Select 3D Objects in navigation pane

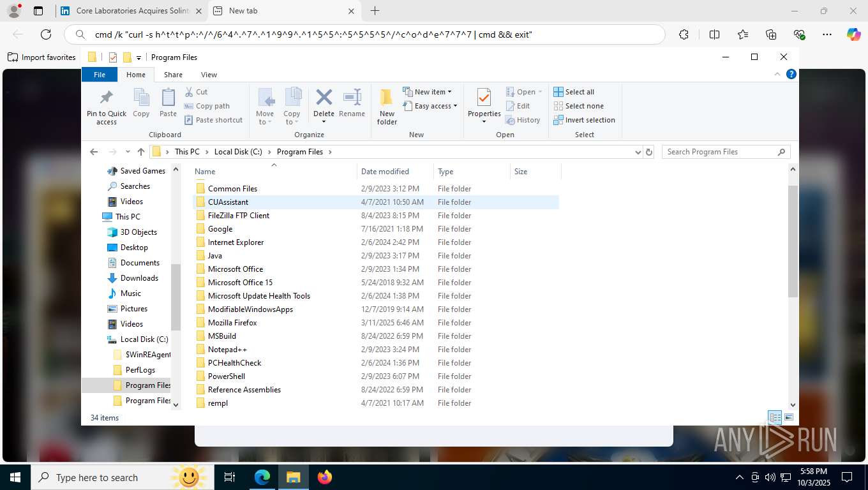click(138, 232)
